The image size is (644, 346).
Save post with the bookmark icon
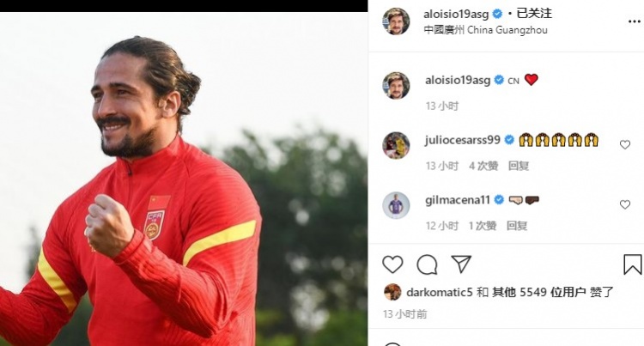pyautogui.click(x=633, y=264)
